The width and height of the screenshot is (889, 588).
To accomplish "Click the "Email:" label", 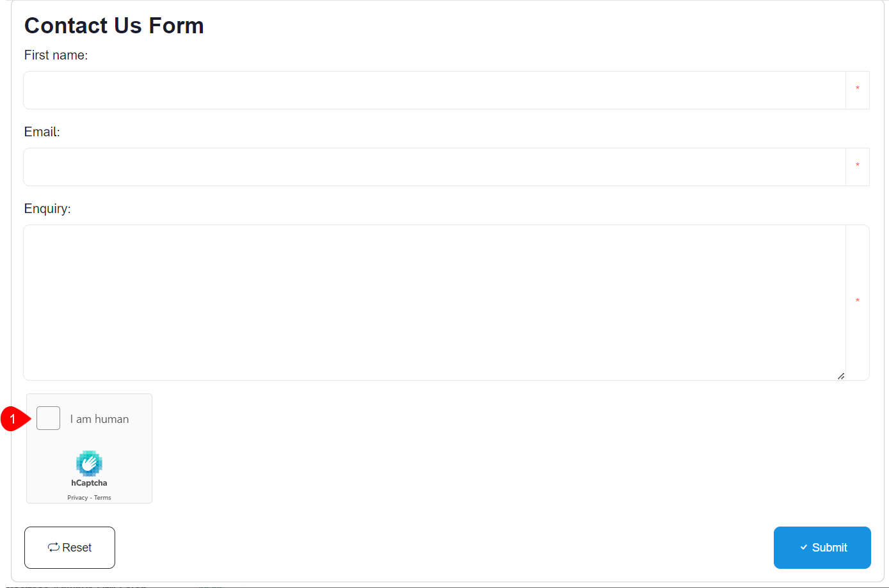I will (x=42, y=132).
